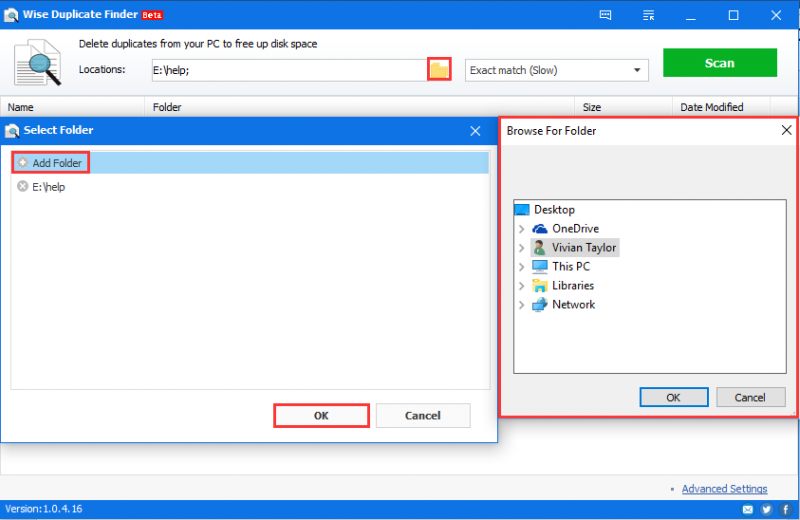Click the Version:1.0.4.16 status text
The width and height of the screenshot is (800, 520).
coord(43,509)
